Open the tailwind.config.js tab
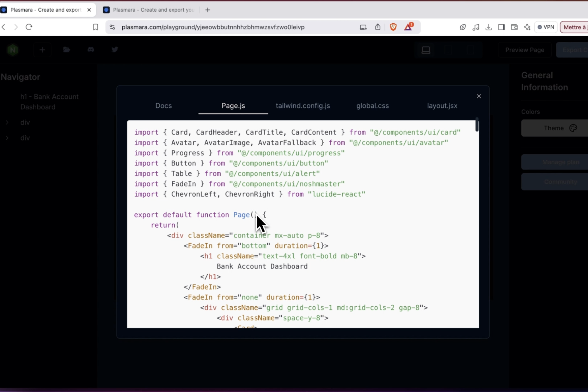The height and width of the screenshot is (392, 588). pos(303,106)
